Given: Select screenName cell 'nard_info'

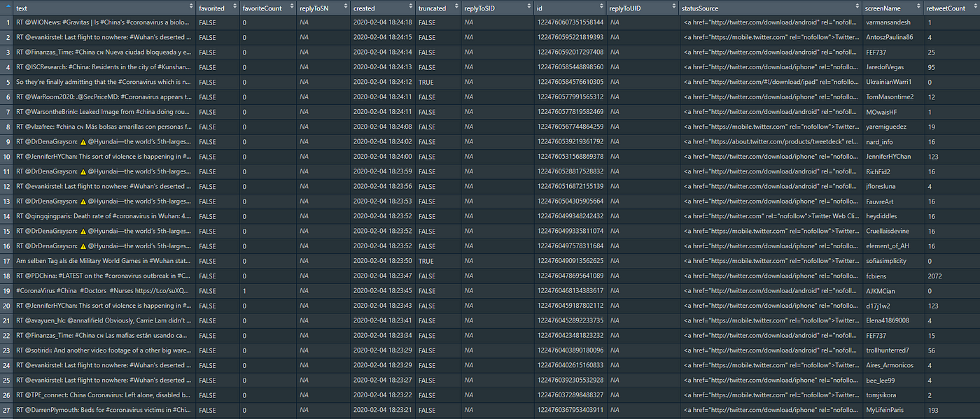Looking at the screenshot, I should pos(880,141).
